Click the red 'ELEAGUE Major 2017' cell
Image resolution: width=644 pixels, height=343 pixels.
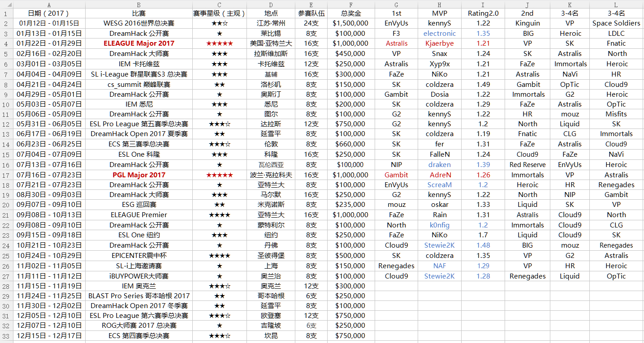pos(139,43)
